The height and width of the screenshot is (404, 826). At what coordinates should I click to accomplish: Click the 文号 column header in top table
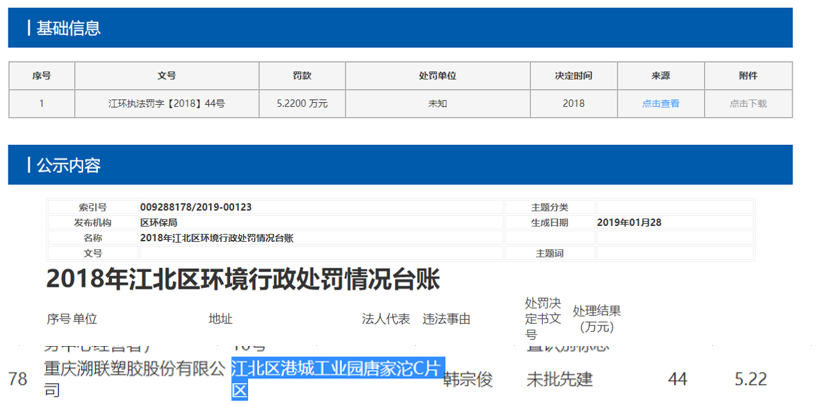[x=166, y=76]
